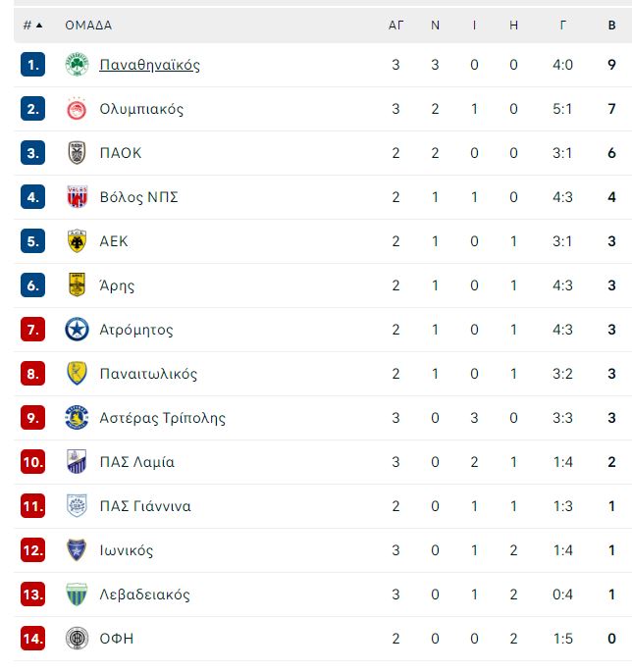The height and width of the screenshot is (672, 632).
Task: Sort the table by the # rank arrow
Action: 32,26
